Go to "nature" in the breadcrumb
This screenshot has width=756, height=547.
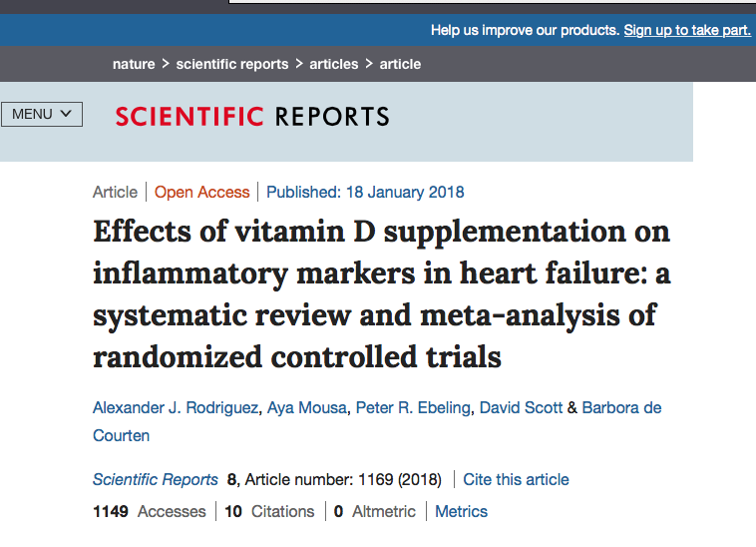(134, 64)
